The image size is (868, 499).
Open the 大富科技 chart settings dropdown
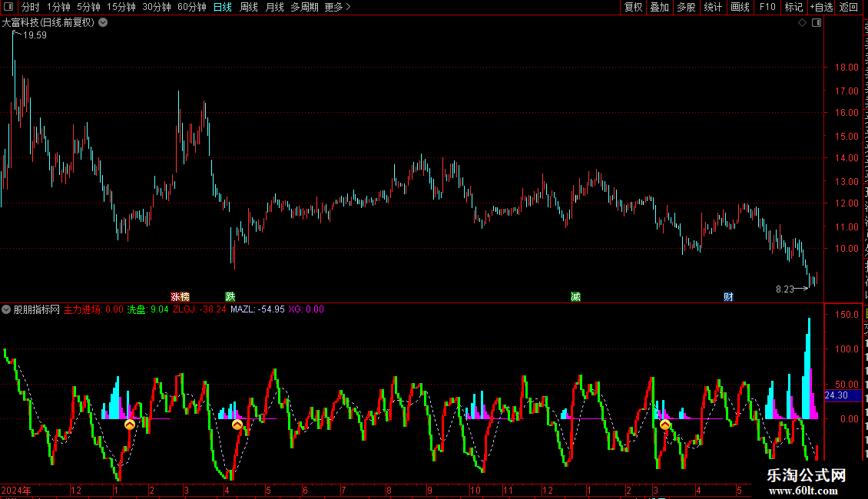(103, 23)
